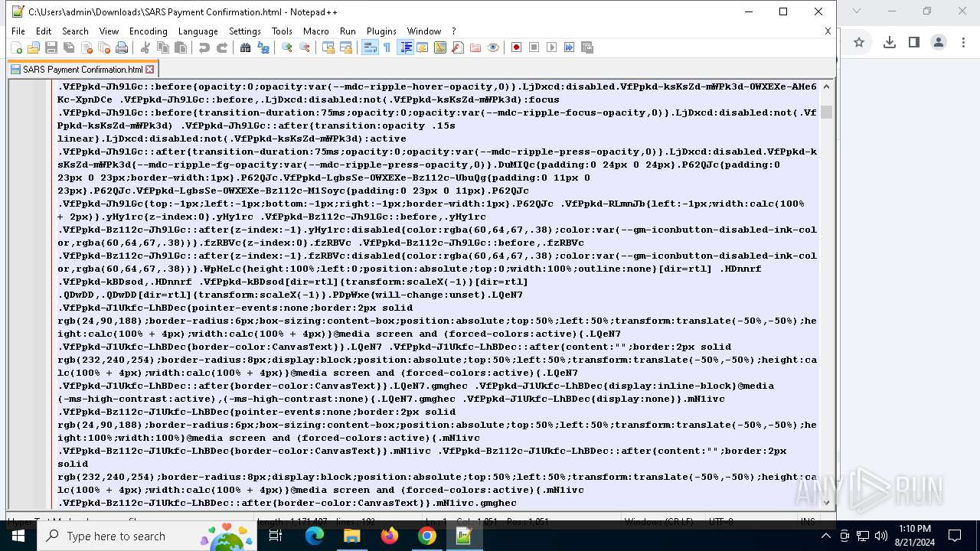Zoom out with the magnifier minus icon

pos(305,47)
